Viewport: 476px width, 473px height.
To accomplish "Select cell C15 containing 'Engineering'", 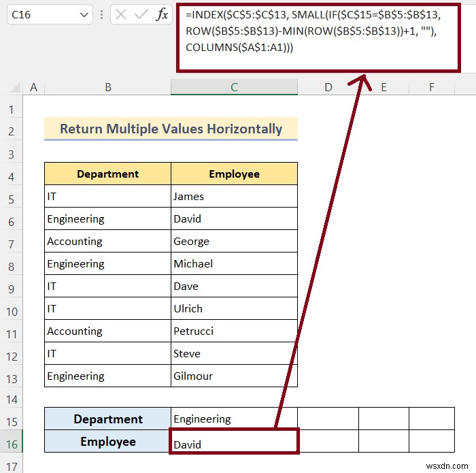I will tap(234, 419).
